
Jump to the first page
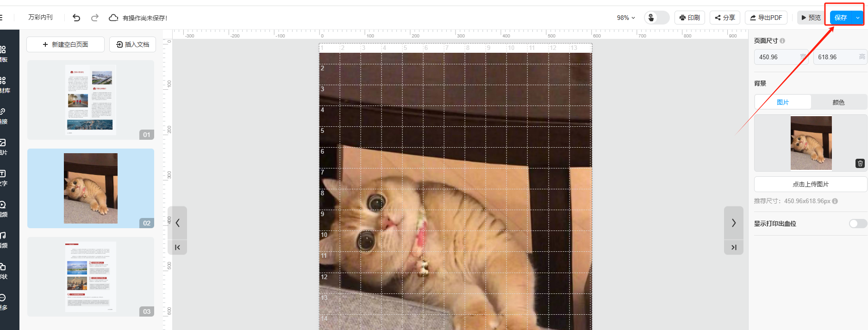click(x=178, y=247)
